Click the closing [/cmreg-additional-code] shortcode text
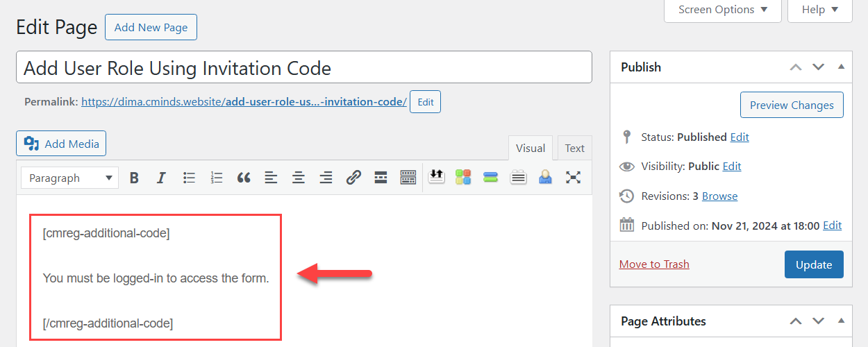The width and height of the screenshot is (868, 347). coord(108,323)
